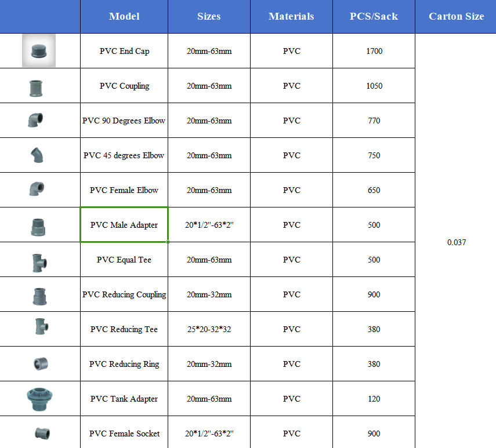Select the 45 degrees elbow picture

(x=37, y=155)
